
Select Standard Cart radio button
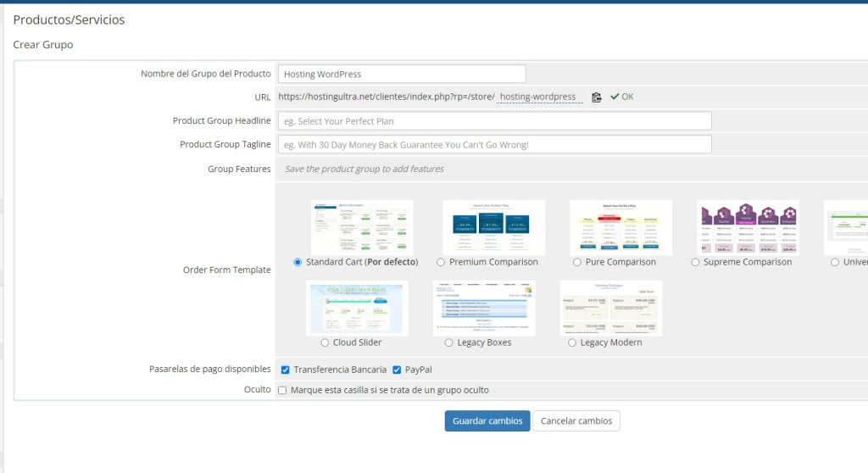coord(298,263)
